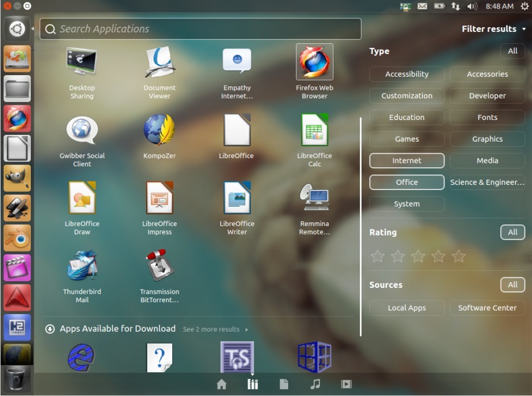Open GIMP from the launcher
This screenshot has width=532, height=396.
(x=17, y=178)
